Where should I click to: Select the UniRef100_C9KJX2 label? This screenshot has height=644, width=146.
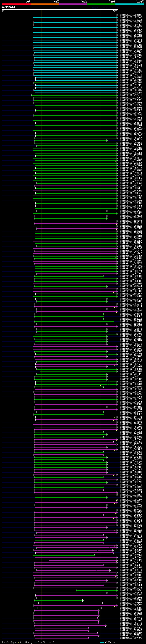[x=131, y=279]
